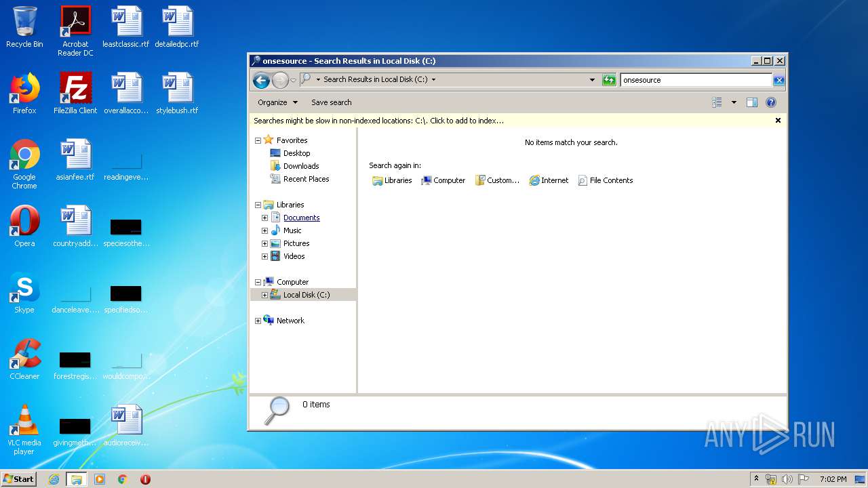Open Opera from the taskbar
The image size is (868, 488).
click(x=145, y=479)
